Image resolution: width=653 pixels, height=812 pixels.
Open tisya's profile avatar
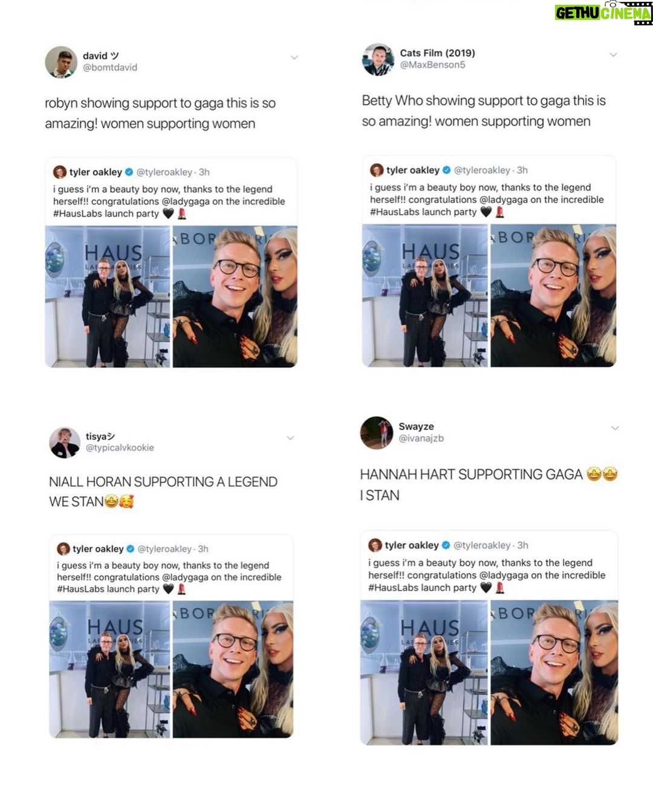pyautogui.click(x=65, y=442)
